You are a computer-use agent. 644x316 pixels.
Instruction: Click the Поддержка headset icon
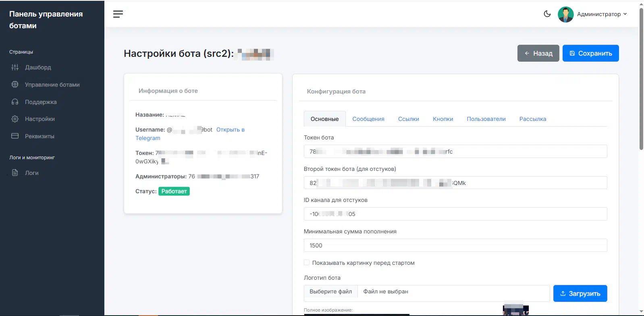15,102
